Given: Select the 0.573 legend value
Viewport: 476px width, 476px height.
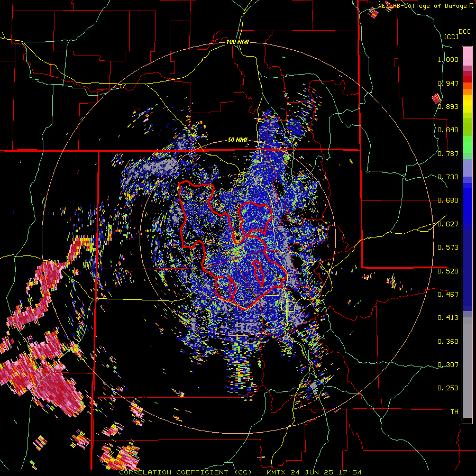Looking at the screenshot, I should point(448,248).
